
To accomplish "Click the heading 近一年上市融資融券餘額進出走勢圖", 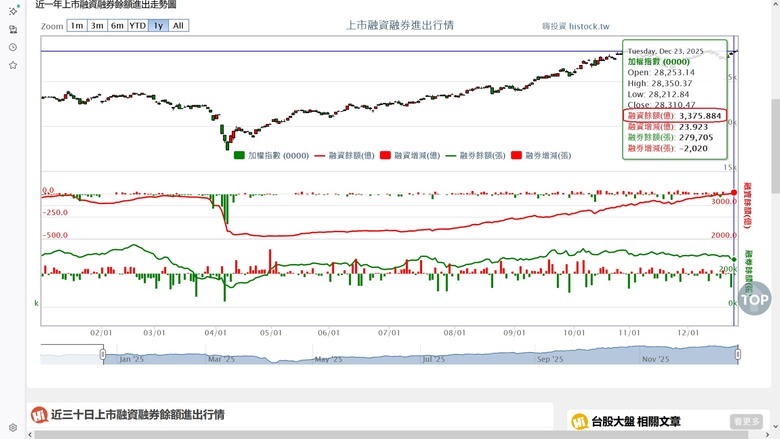I will click(x=106, y=4).
